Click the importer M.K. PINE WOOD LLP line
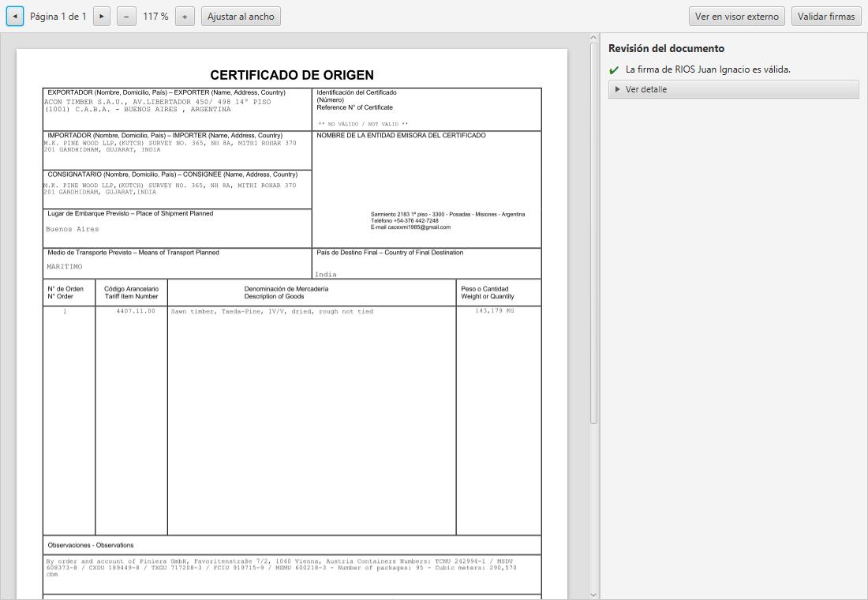868x600 pixels. point(170,143)
